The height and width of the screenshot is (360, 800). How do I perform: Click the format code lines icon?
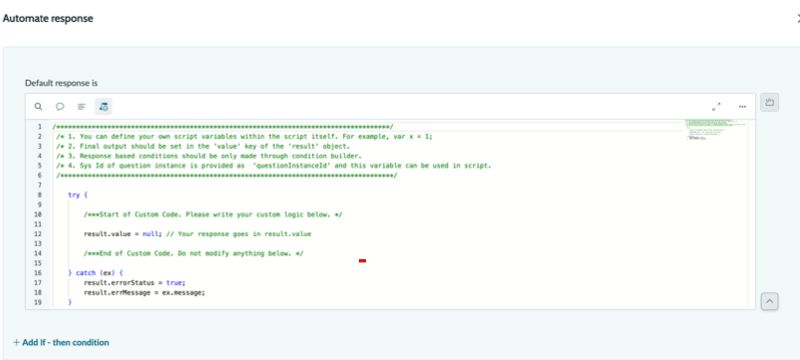[x=82, y=107]
